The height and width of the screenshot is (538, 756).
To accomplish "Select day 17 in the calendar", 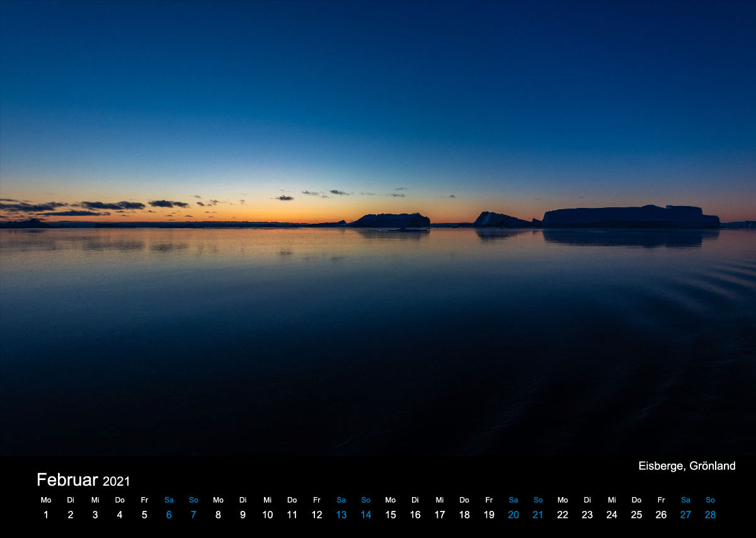I will click(x=440, y=515).
